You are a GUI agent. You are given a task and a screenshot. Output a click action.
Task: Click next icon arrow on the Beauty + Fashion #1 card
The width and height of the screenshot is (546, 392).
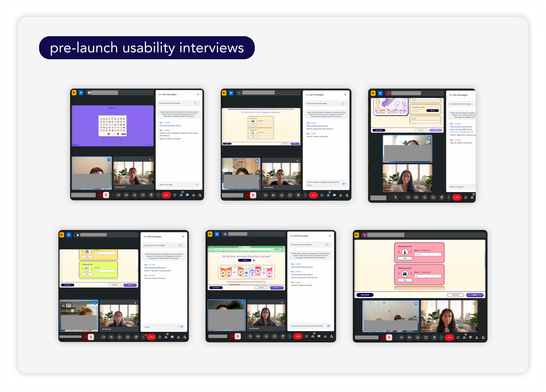click(411, 252)
